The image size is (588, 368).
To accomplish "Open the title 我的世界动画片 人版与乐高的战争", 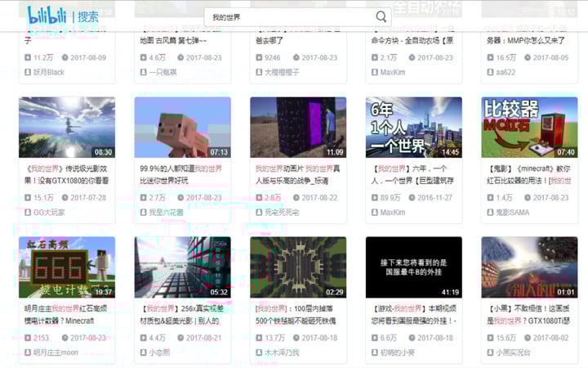I will 298,175.
